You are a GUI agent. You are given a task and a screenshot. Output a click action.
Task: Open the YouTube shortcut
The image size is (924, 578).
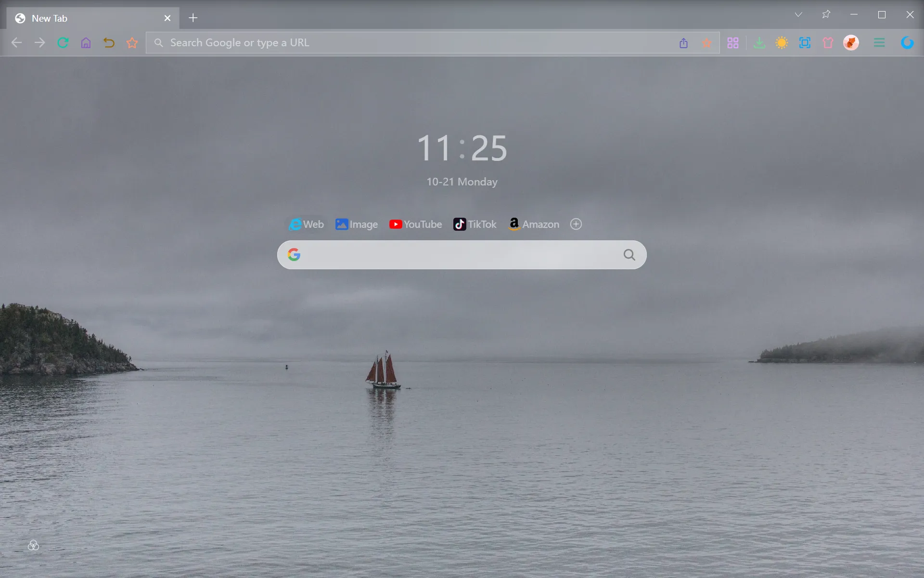[x=416, y=224]
